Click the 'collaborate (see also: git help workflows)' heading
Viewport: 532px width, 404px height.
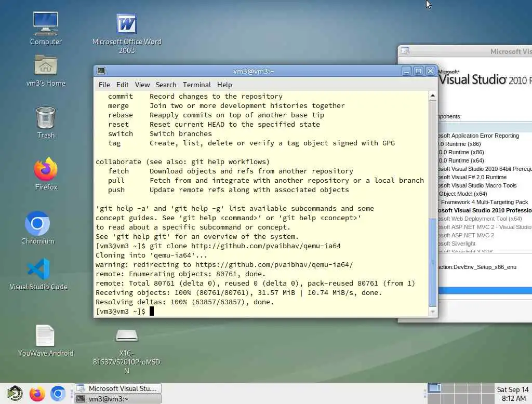[182, 162]
